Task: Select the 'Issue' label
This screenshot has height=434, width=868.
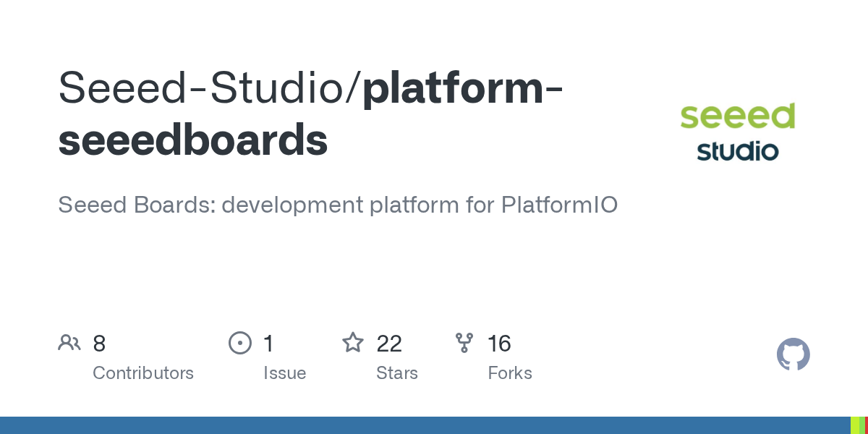Action: (284, 373)
